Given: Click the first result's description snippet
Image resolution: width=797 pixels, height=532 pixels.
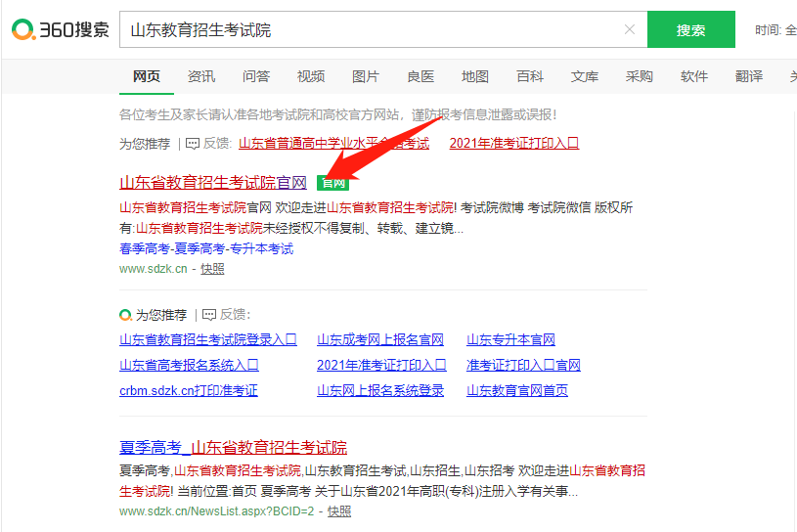Looking at the screenshot, I should tap(376, 218).
